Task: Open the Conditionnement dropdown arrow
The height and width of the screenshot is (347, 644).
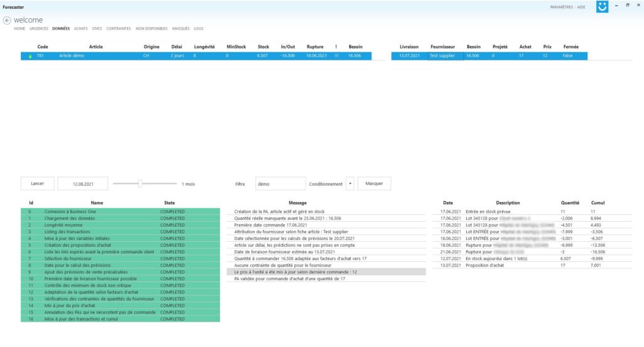Action: 350,184
